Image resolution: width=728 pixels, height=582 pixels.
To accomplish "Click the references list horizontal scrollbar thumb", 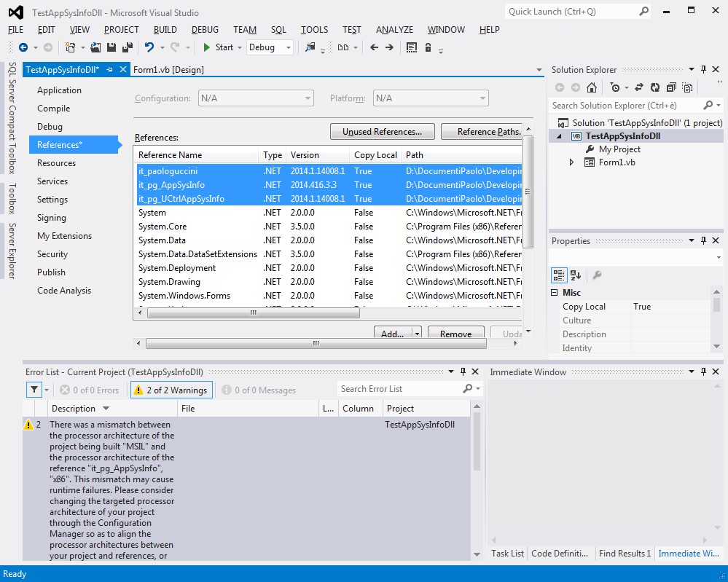I will coord(254,312).
